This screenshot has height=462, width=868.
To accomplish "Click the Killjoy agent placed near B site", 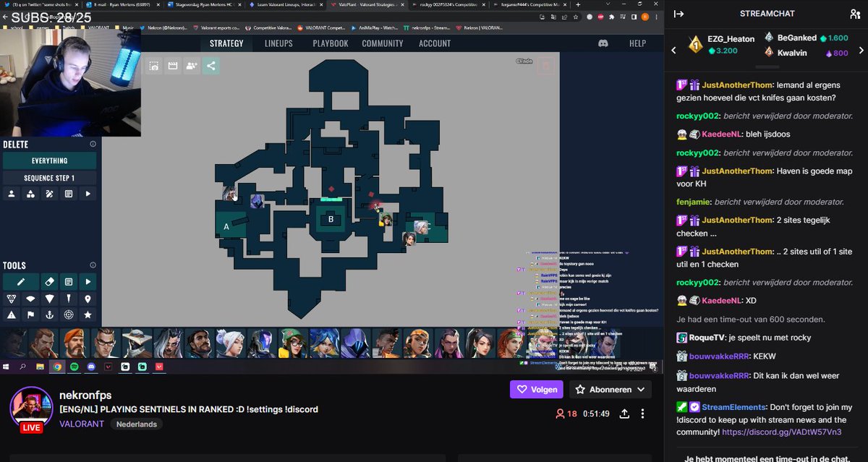I will 387,219.
